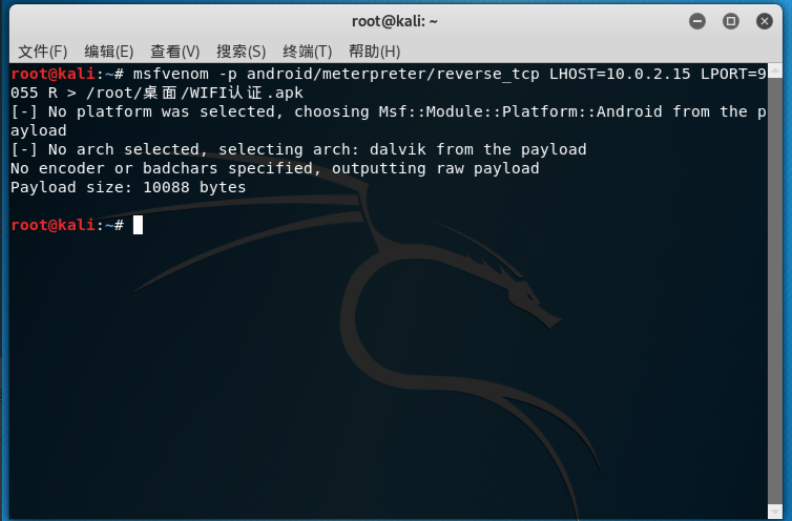792x521 pixels.
Task: Click the terminal scrollbar down arrow
Action: (775, 511)
